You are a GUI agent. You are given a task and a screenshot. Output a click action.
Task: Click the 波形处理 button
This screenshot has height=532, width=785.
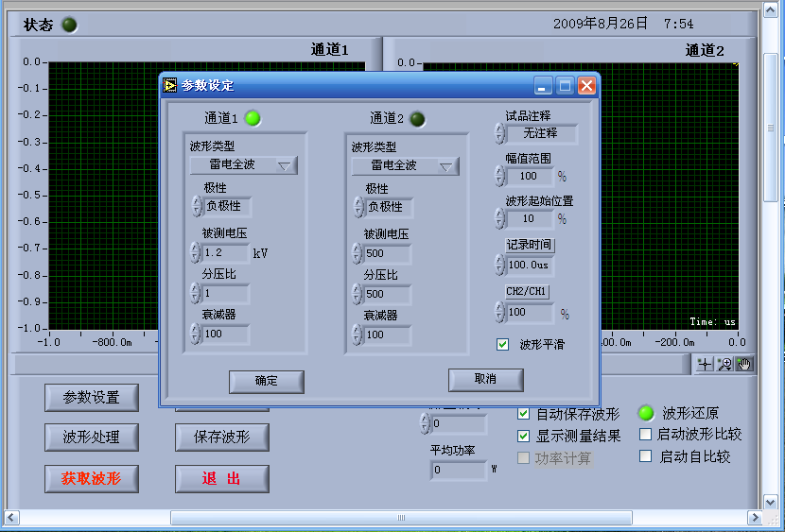(x=92, y=438)
